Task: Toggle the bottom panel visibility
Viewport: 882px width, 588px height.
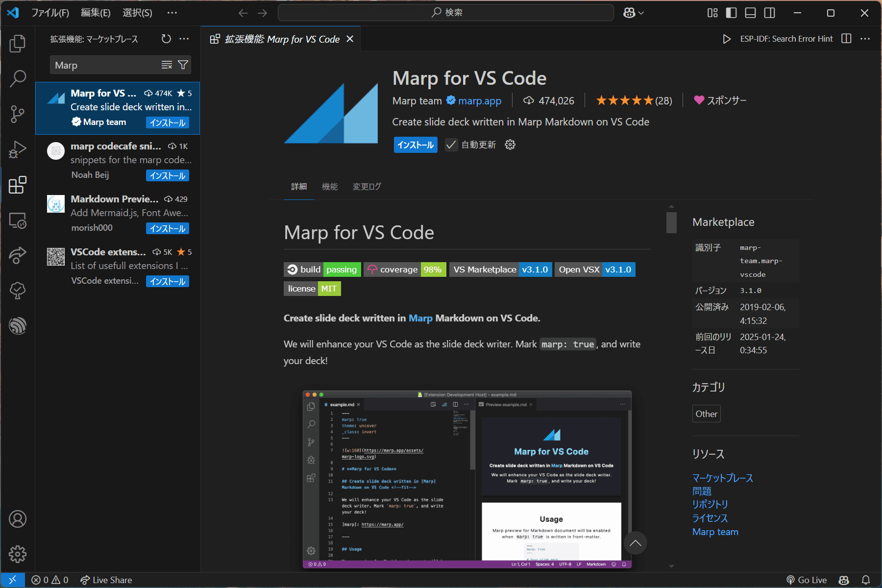Action: [x=750, y=13]
